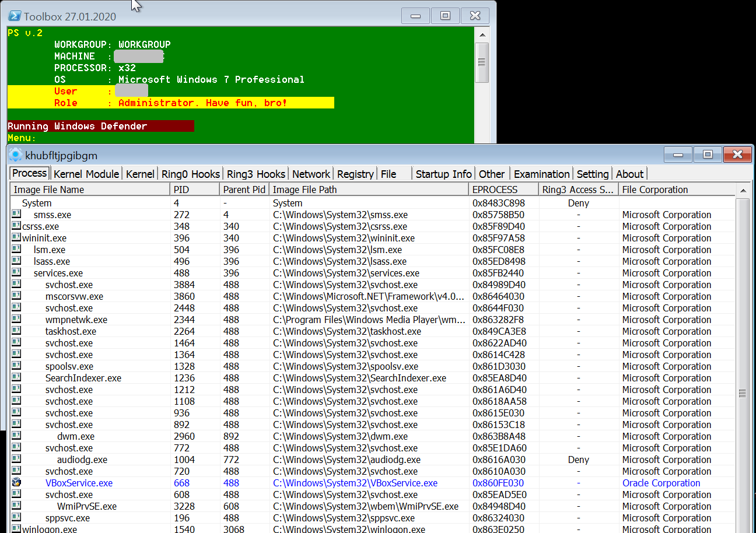This screenshot has width=756, height=533.
Task: Switch to the Ring3 Hooks tab
Action: [256, 174]
